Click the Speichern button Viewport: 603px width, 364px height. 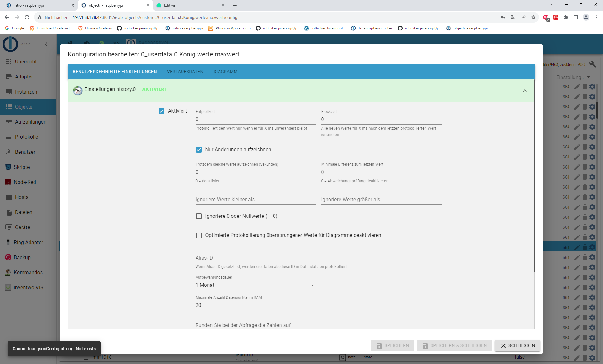[392, 345]
